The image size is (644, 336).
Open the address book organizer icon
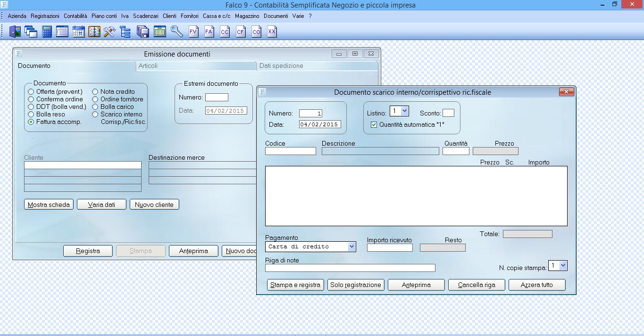(94, 32)
